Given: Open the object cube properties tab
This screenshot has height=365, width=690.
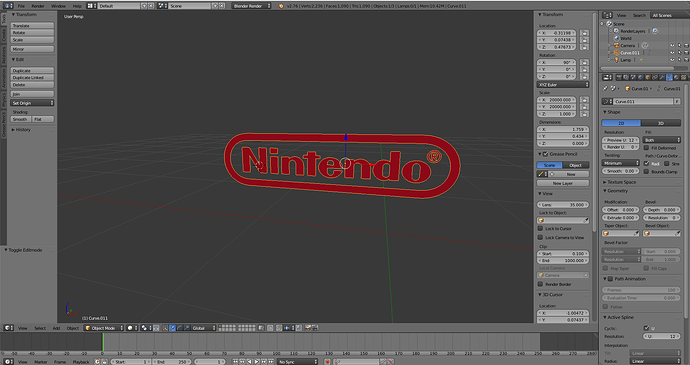Looking at the screenshot, I should point(647,77).
